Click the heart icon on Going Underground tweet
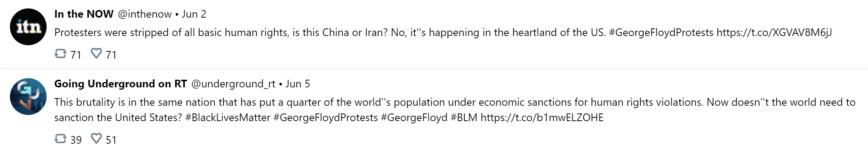868x151 pixels. click(x=96, y=138)
